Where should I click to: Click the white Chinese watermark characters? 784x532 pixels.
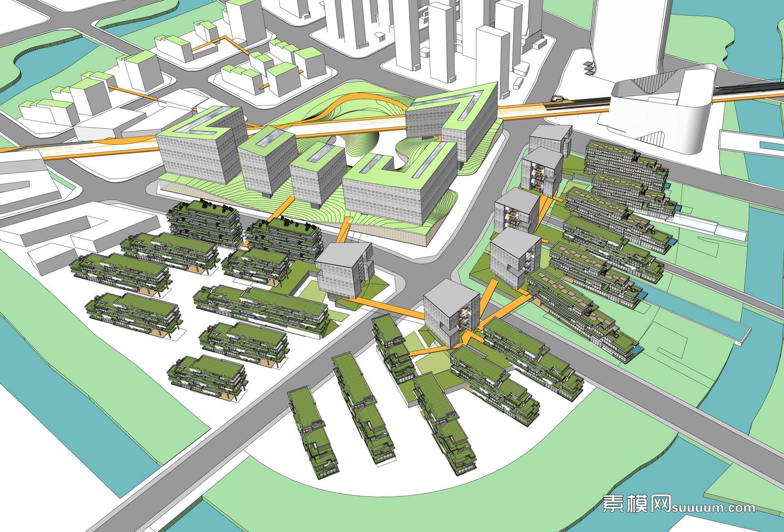(637, 503)
